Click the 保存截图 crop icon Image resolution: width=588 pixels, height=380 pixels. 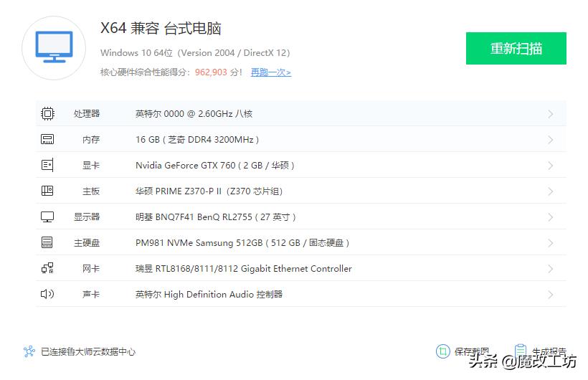[x=443, y=351]
